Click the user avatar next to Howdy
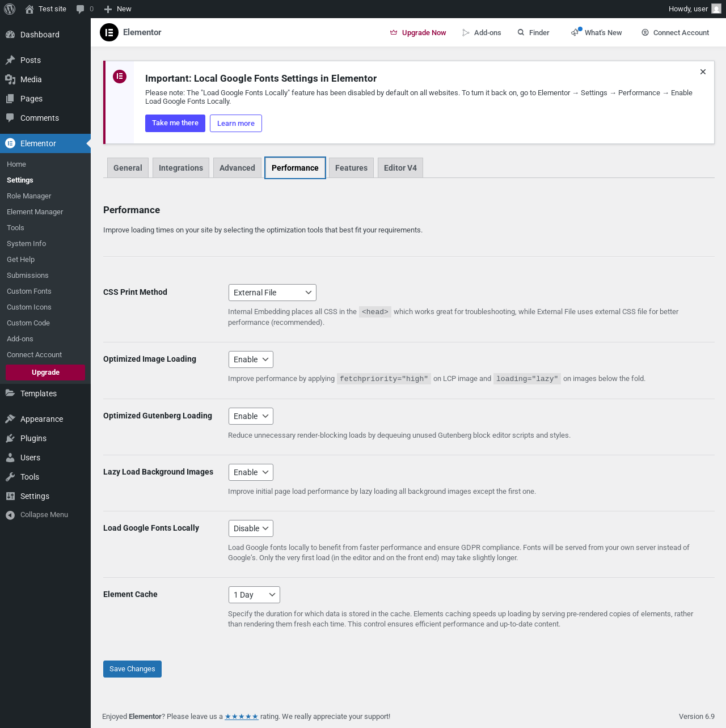Viewport: 726px width, 728px height. [716, 9]
